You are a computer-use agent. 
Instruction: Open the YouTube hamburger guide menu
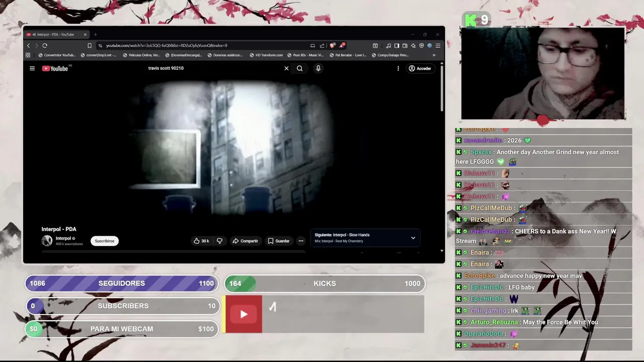point(32,68)
